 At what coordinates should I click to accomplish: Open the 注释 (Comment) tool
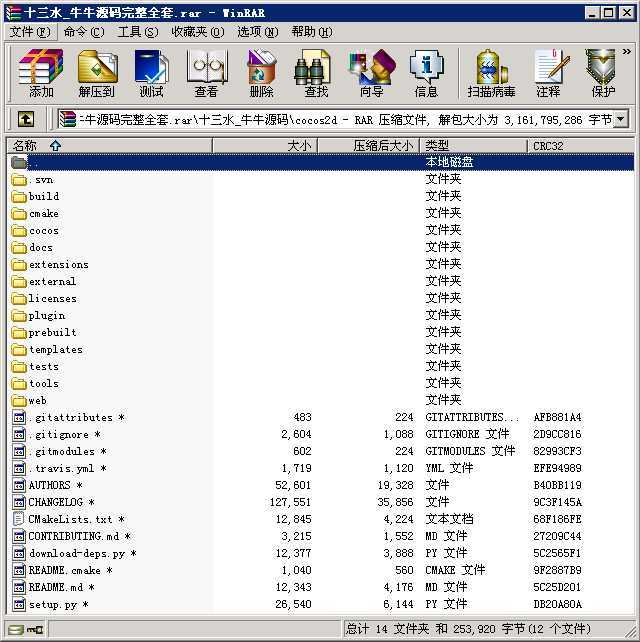click(x=548, y=73)
